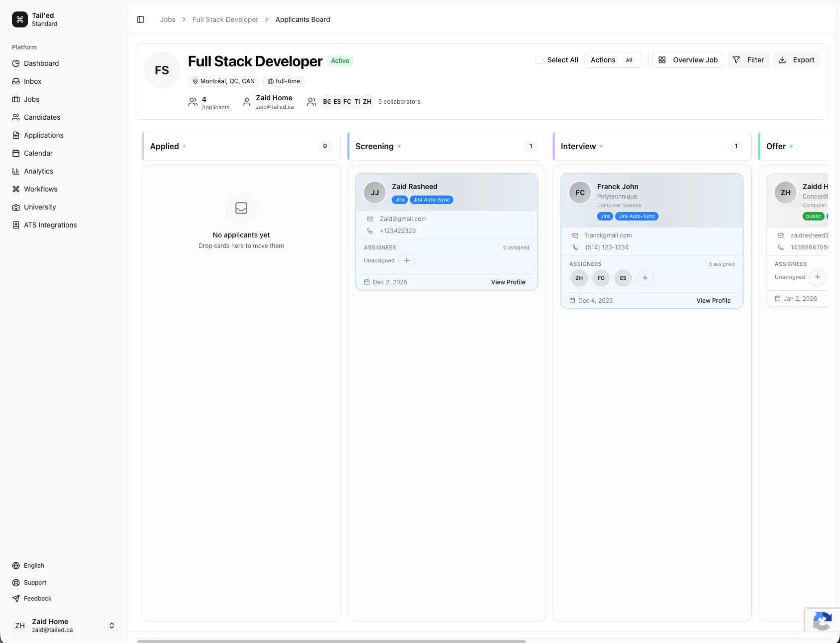The width and height of the screenshot is (840, 643).
Task: Click the Workflows icon in sidebar
Action: coord(16,189)
